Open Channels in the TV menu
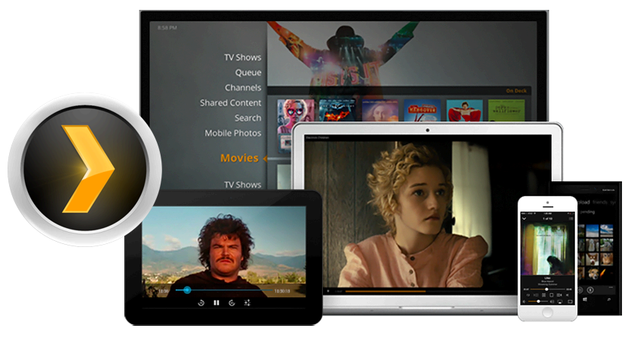Image resolution: width=644 pixels, height=341 pixels. (242, 87)
